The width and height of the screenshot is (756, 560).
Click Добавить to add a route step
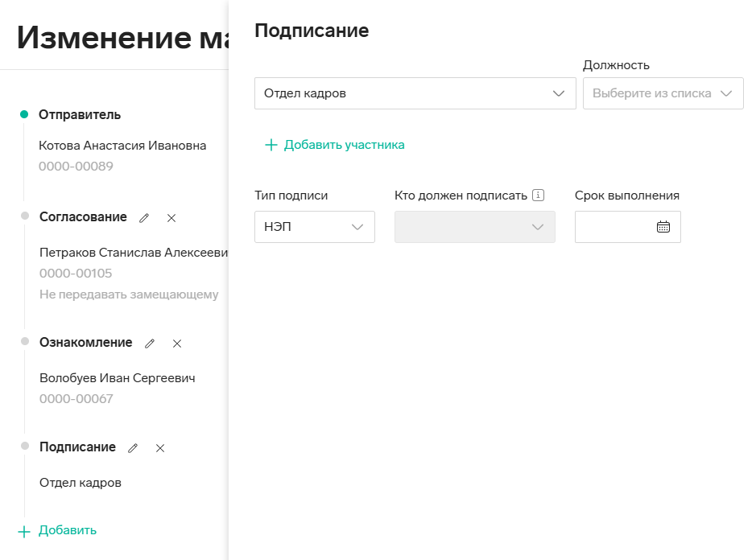[x=68, y=530]
